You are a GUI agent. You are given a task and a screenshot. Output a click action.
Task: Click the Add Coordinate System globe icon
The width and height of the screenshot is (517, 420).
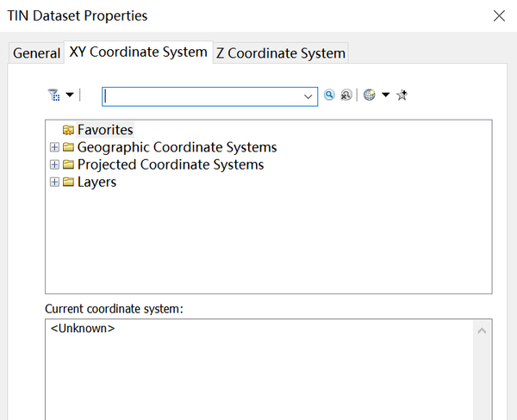tap(370, 96)
